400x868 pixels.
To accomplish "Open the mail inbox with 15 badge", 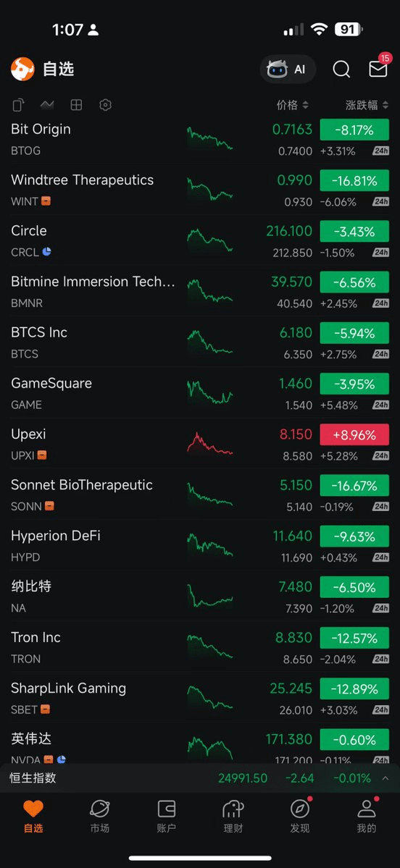I will [378, 68].
